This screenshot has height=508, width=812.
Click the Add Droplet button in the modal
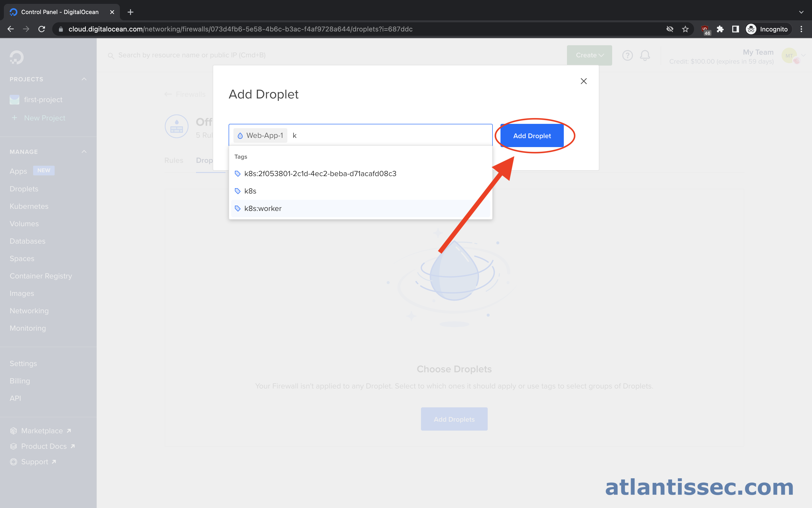point(532,136)
